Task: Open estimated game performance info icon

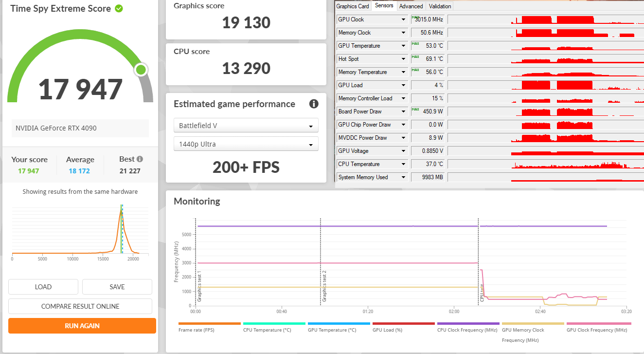Action: coord(314,104)
